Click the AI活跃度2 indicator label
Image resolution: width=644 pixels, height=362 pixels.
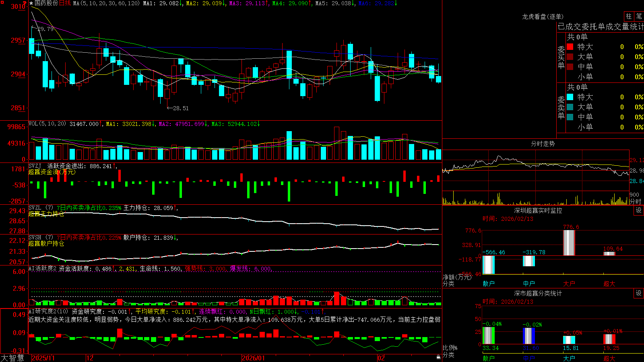[x=43, y=269]
